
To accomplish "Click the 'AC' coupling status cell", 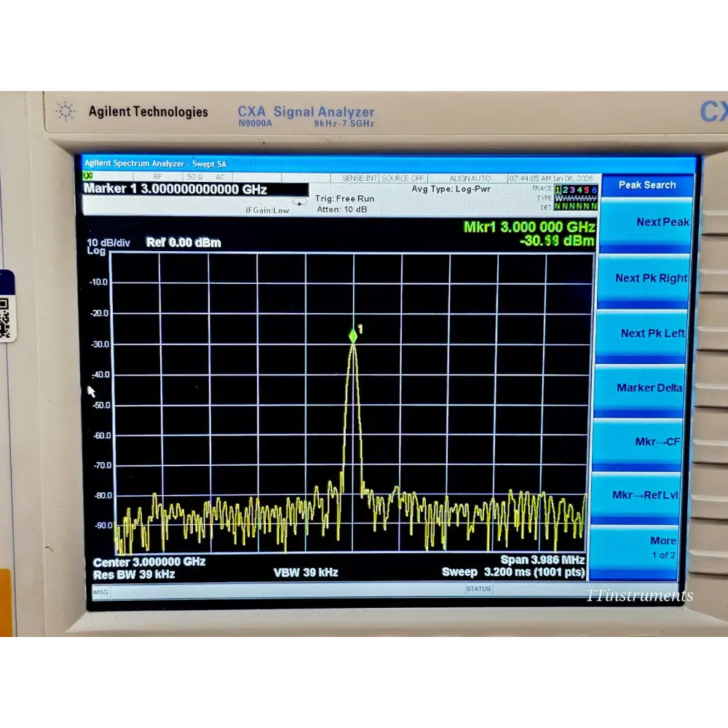I will pyautogui.click(x=220, y=177).
